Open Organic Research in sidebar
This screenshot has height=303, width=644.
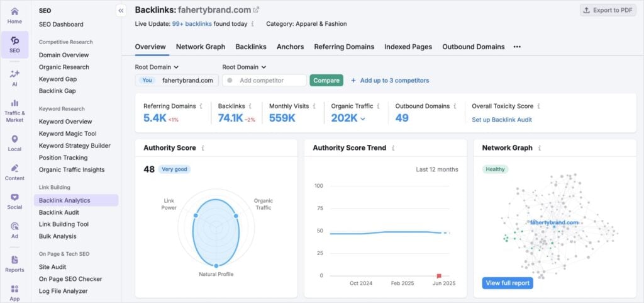coord(64,67)
